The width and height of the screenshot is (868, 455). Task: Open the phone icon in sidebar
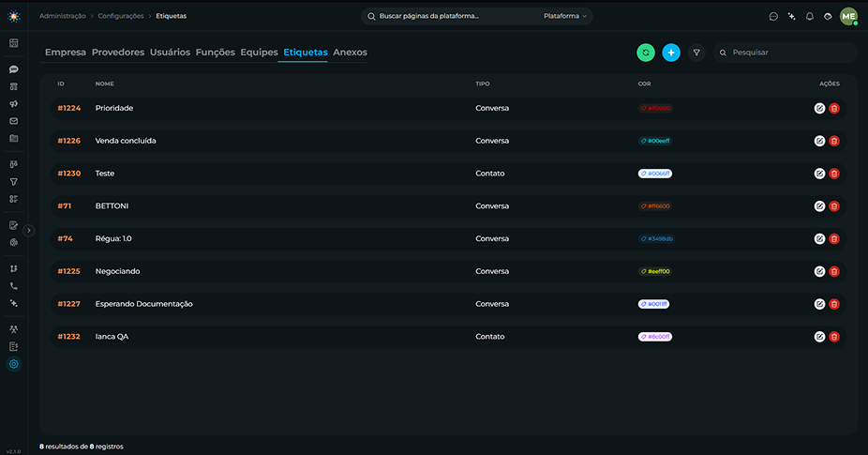point(14,286)
